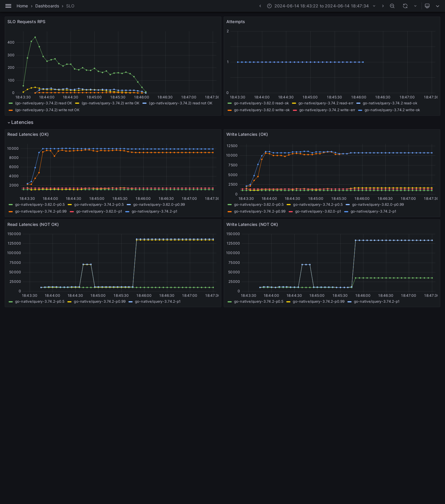Toggle Attempts legend 3.74.2 read-err

pos(326,103)
